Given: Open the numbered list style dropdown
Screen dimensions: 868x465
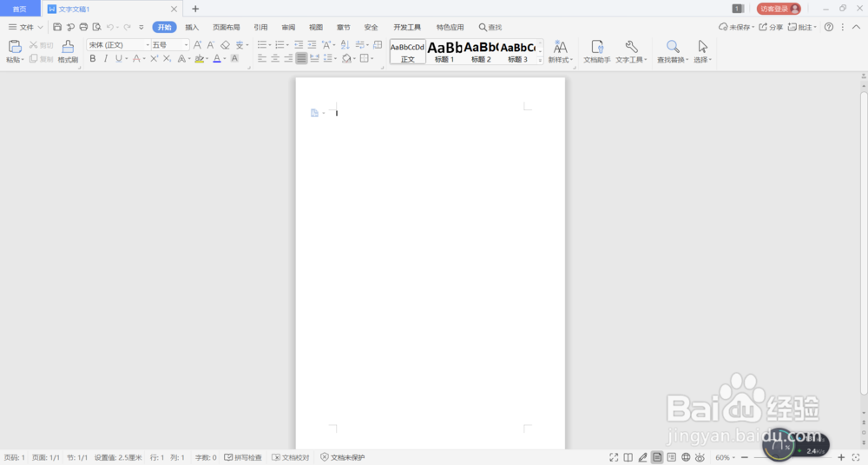Looking at the screenshot, I should [287, 45].
